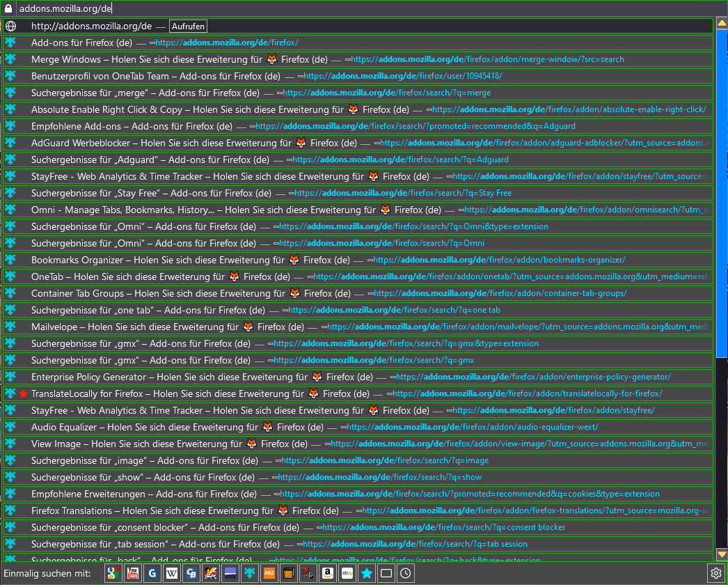Search bookmarks via the blue star icon
Screen dimensions: 728x585
pos(366,573)
